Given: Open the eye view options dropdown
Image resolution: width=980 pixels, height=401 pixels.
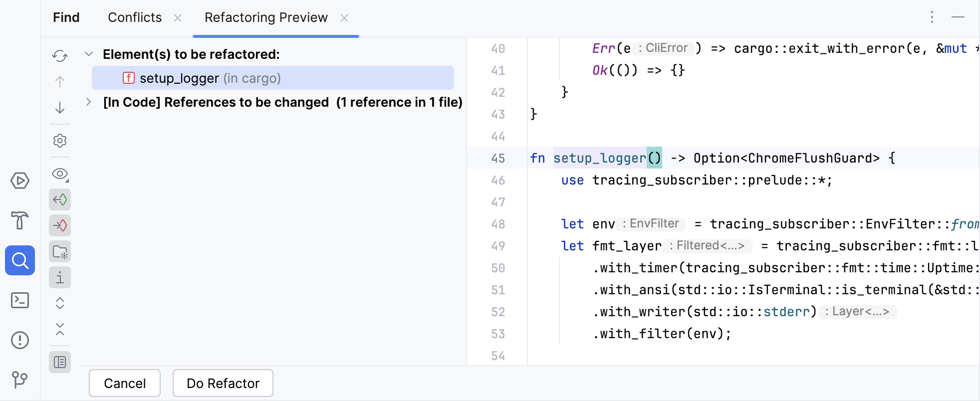Looking at the screenshot, I should [60, 174].
